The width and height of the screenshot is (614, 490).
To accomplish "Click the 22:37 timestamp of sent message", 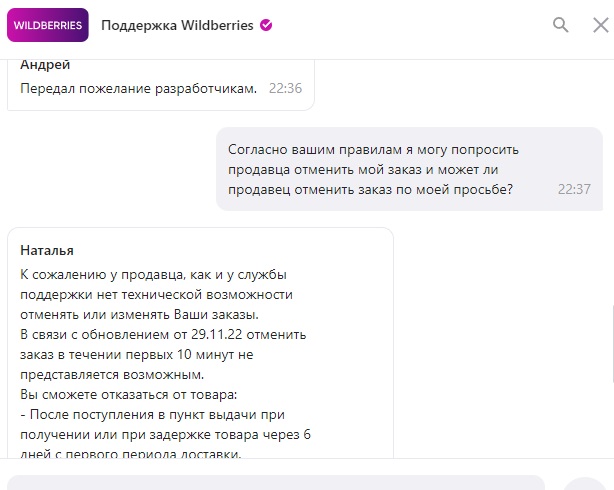I will tap(574, 188).
